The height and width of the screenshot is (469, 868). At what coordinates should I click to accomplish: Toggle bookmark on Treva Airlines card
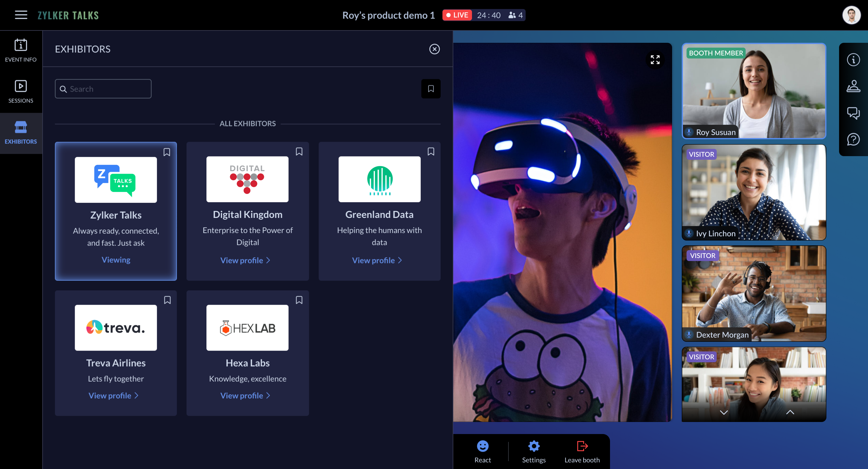click(168, 300)
